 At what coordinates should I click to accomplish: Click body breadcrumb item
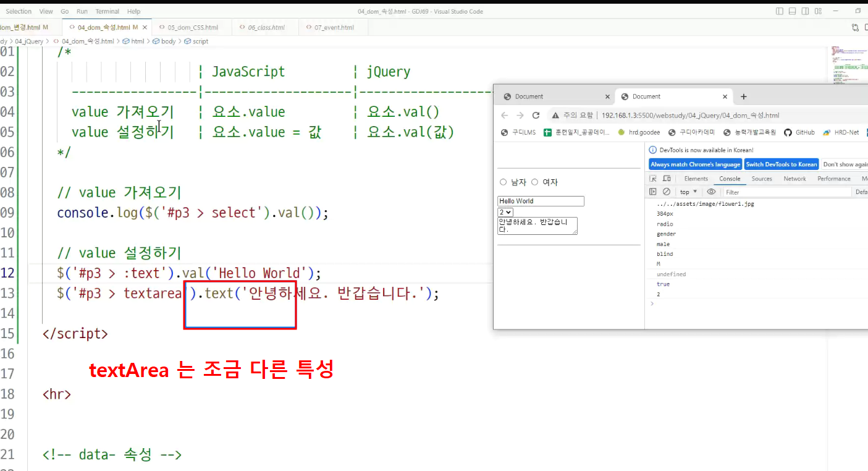click(x=164, y=41)
